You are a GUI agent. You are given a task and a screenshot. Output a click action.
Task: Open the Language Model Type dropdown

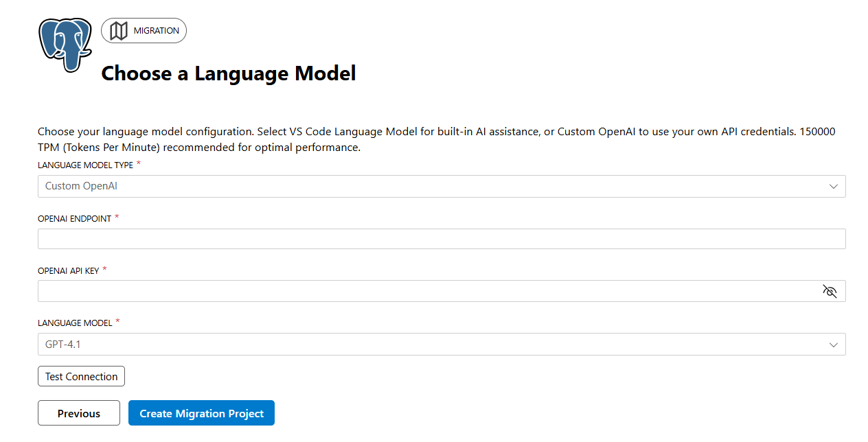tap(442, 186)
